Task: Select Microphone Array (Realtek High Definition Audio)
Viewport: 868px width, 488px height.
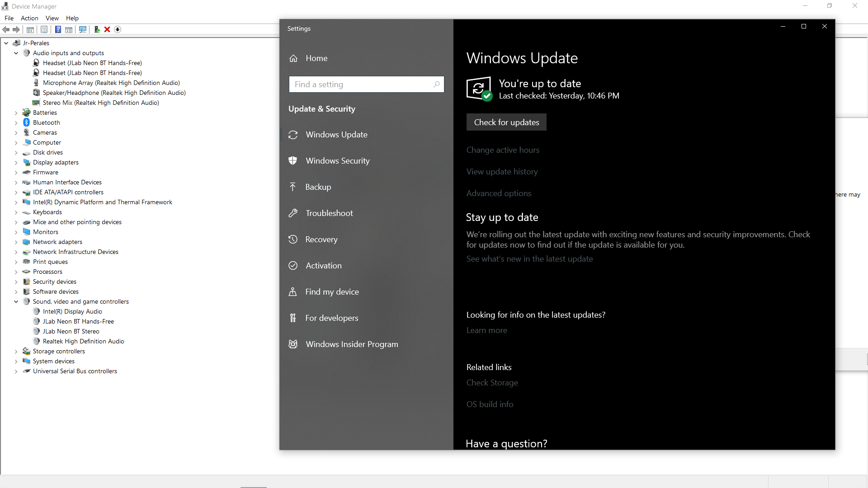Action: coord(111,83)
